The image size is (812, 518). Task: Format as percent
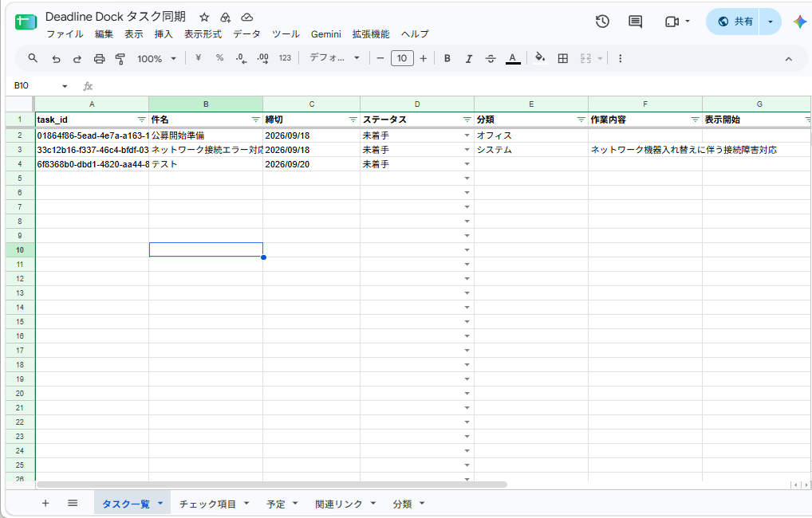coord(219,58)
